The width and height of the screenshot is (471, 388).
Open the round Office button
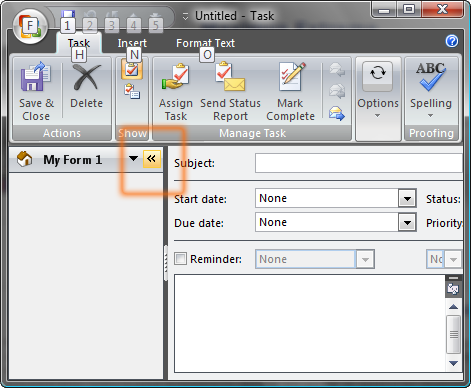(x=30, y=27)
